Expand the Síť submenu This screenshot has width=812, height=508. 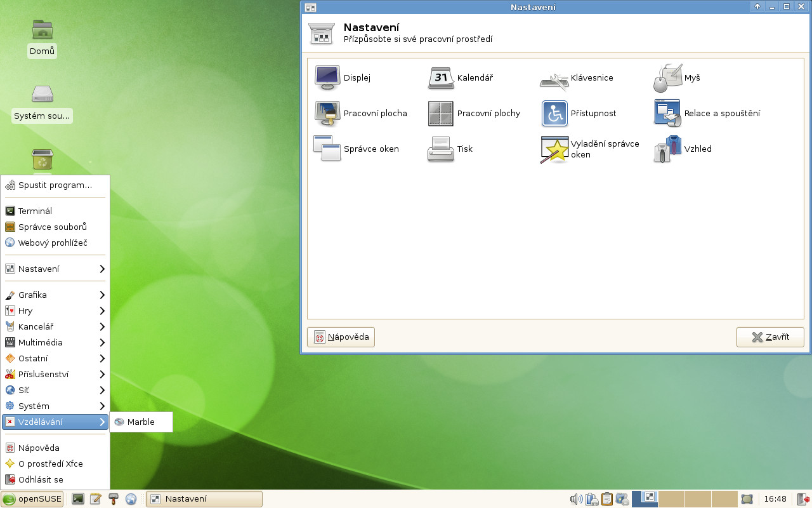coord(55,390)
